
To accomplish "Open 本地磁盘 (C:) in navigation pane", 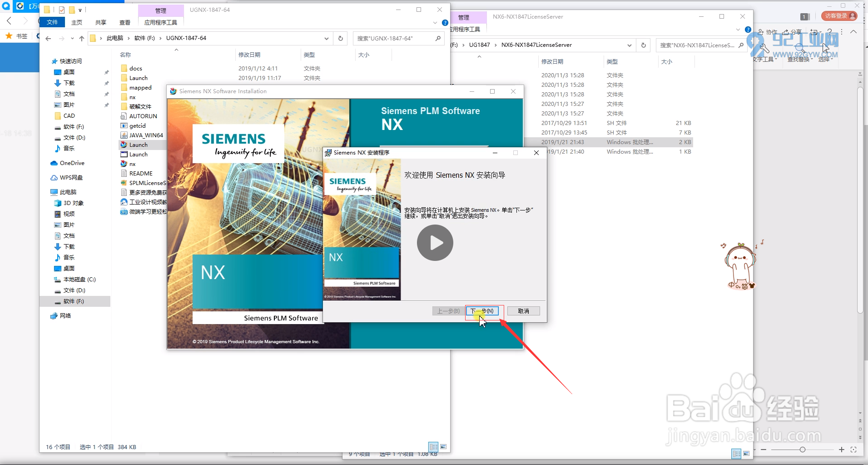I will pyautogui.click(x=79, y=280).
